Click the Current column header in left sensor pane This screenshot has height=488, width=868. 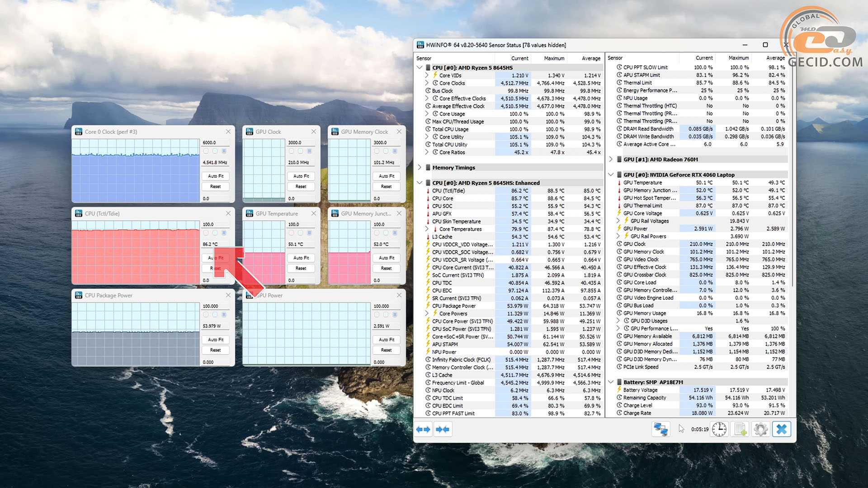click(513, 58)
